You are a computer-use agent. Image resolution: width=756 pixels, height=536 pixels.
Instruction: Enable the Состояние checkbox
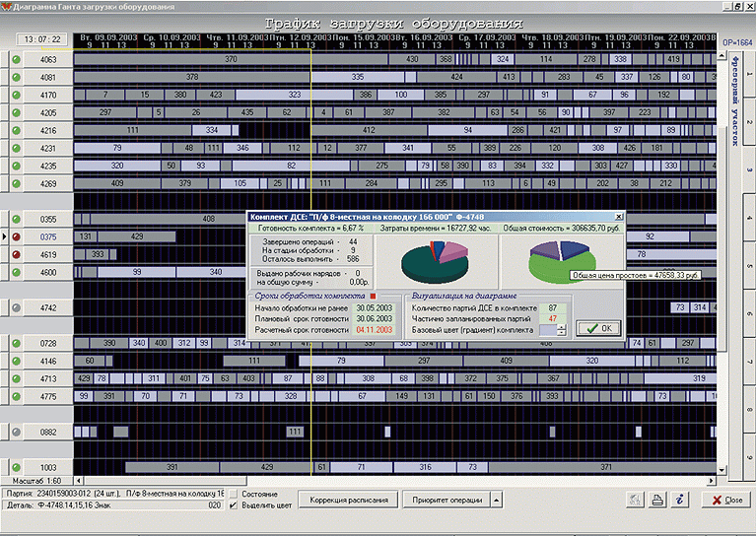tap(233, 494)
